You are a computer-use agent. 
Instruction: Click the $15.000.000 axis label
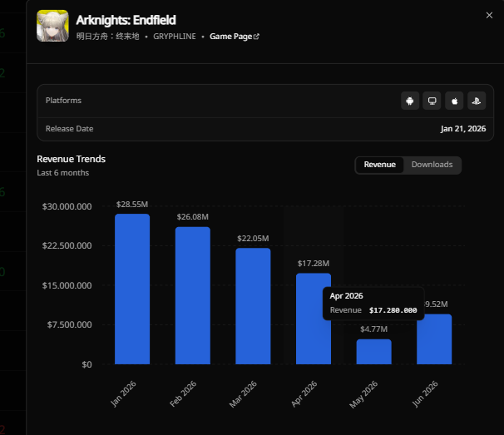(67, 285)
